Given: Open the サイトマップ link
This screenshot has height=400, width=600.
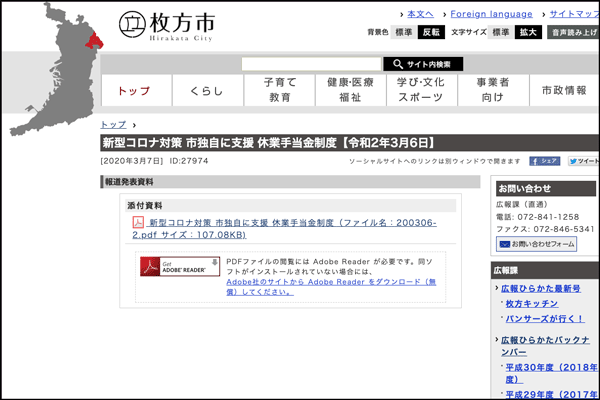Looking at the screenshot, I should pyautogui.click(x=574, y=14).
